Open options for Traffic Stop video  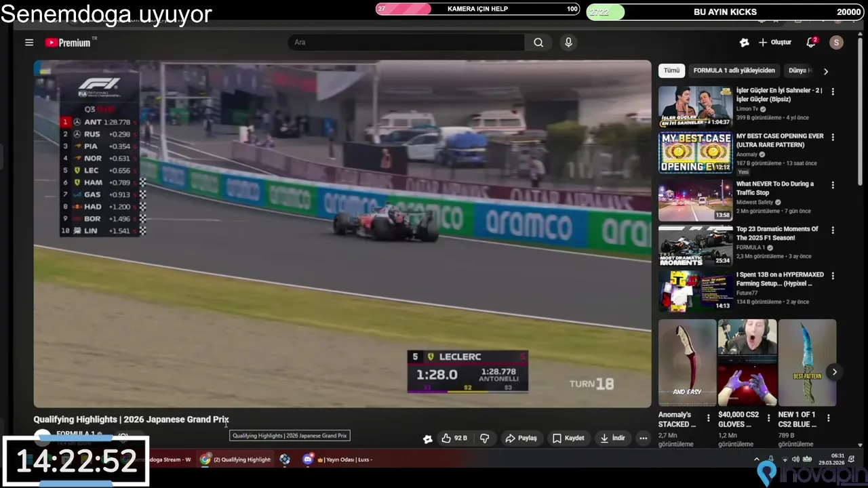[x=833, y=184]
